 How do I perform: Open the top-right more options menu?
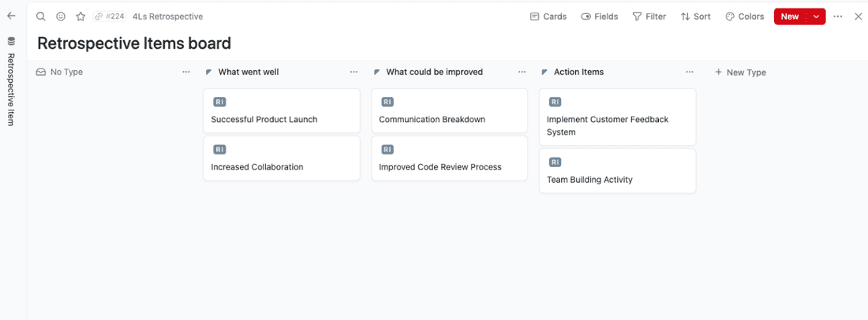tap(838, 17)
